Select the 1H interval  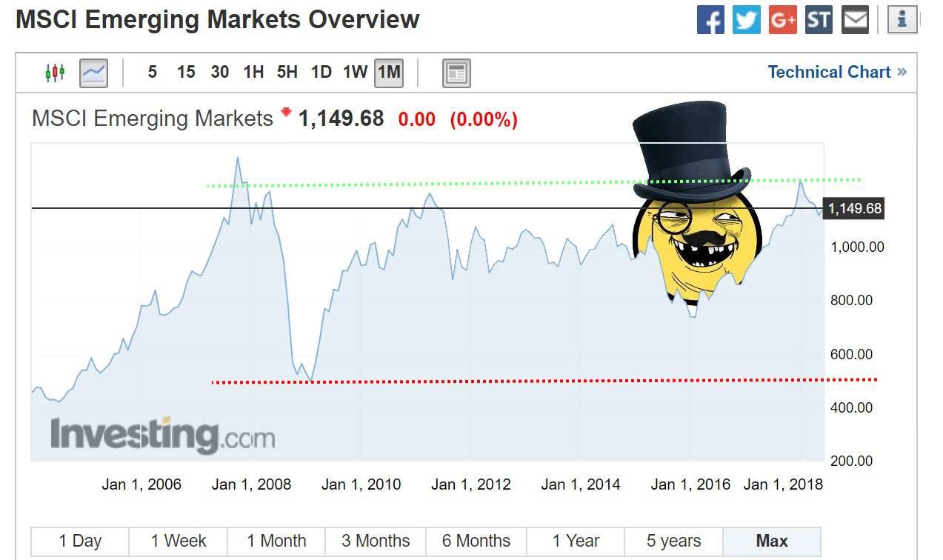253,73
